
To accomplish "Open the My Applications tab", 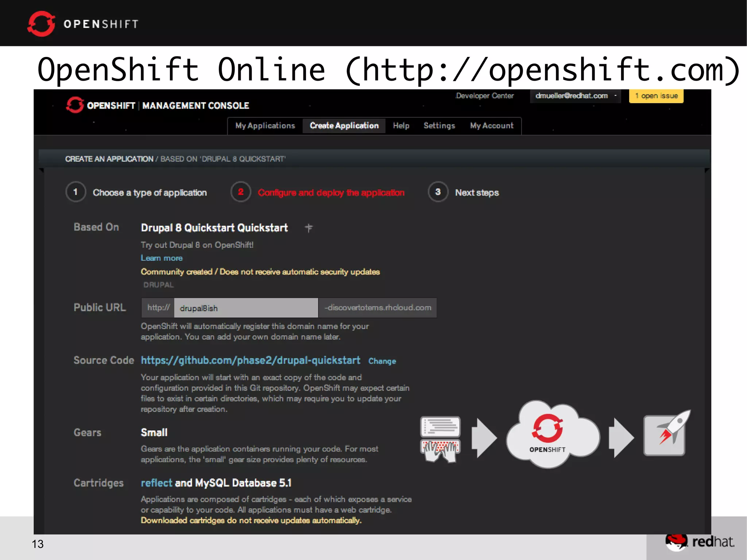I will click(x=265, y=125).
